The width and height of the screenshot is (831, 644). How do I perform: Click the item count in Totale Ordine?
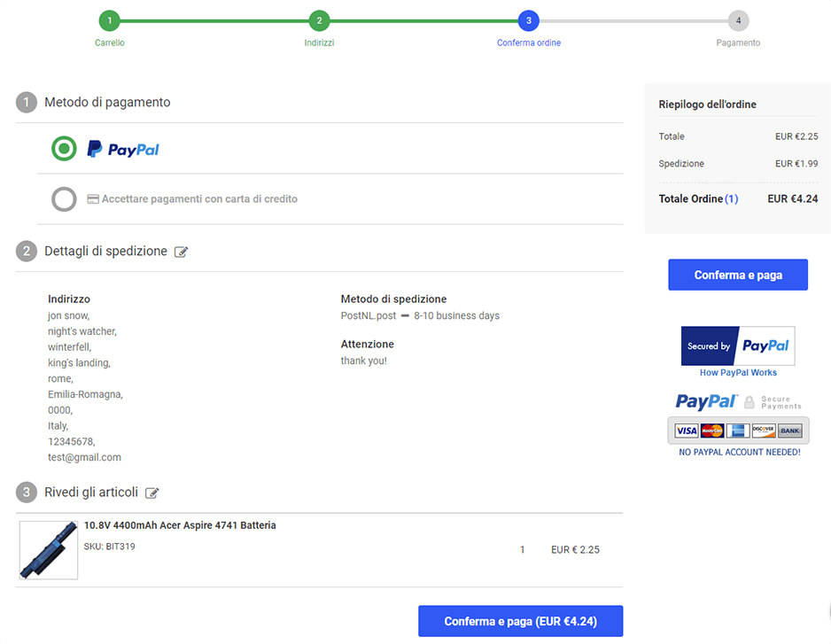point(732,198)
